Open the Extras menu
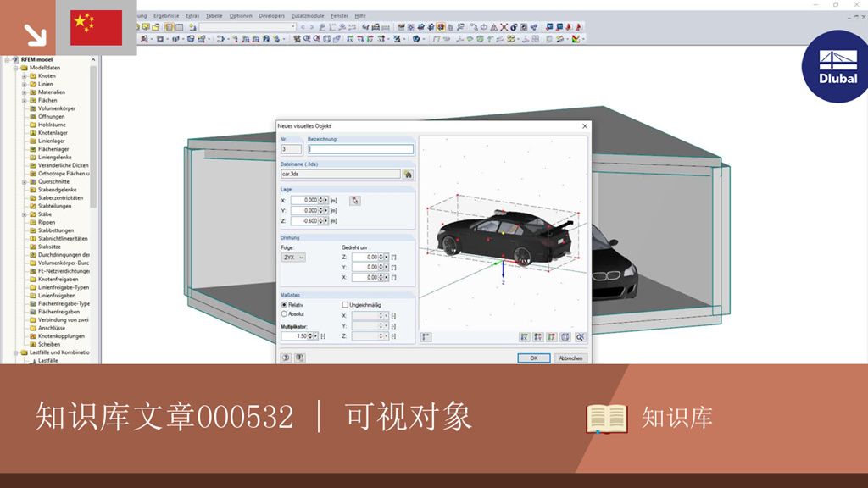Screen dimensions: 868x488 pos(192,16)
